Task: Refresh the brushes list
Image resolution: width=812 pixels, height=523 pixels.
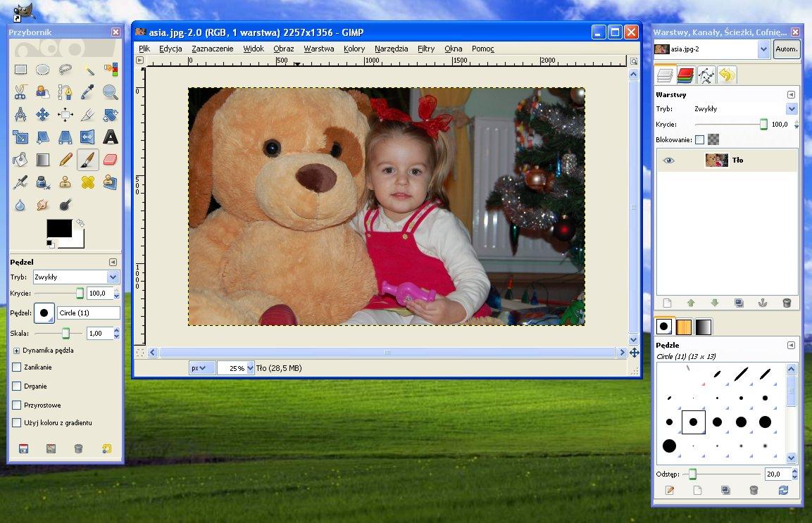Action: click(783, 490)
